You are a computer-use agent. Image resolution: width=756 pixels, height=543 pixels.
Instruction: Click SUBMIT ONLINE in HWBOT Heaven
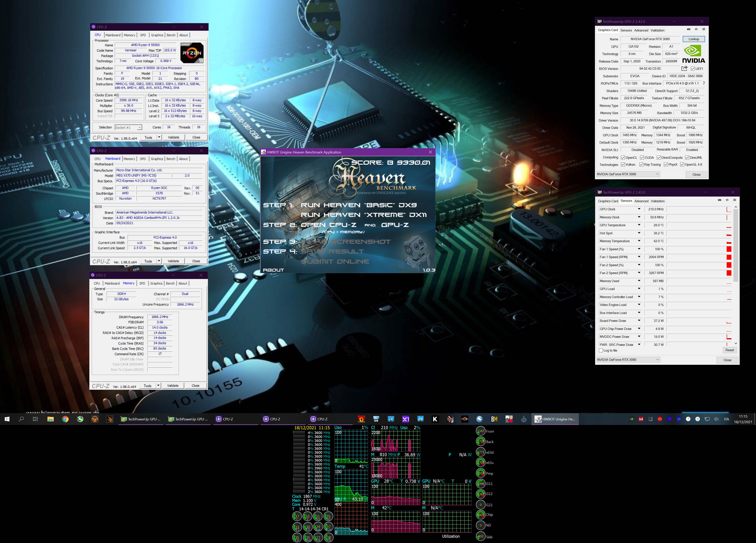point(335,261)
